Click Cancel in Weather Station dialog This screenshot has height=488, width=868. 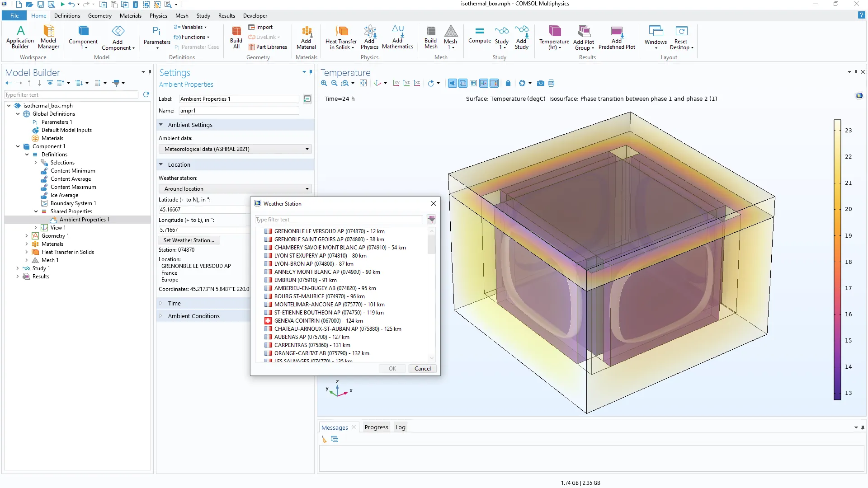tap(422, 369)
